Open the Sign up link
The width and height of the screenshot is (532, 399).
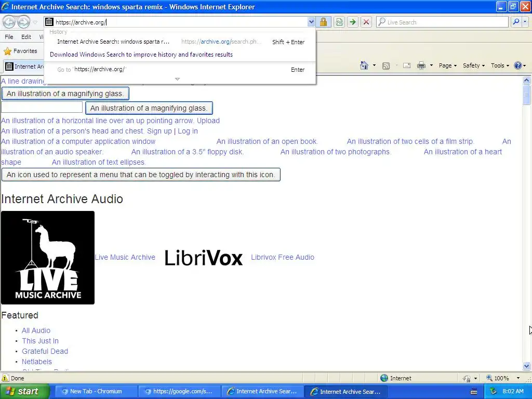coord(159,131)
